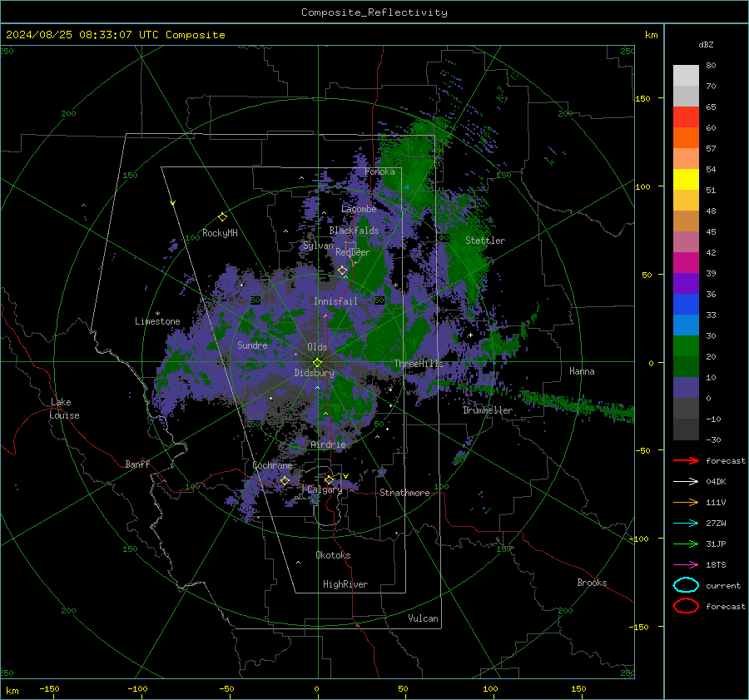Click the yellow radar-center diamond near Olds
The image size is (749, 700).
[317, 363]
